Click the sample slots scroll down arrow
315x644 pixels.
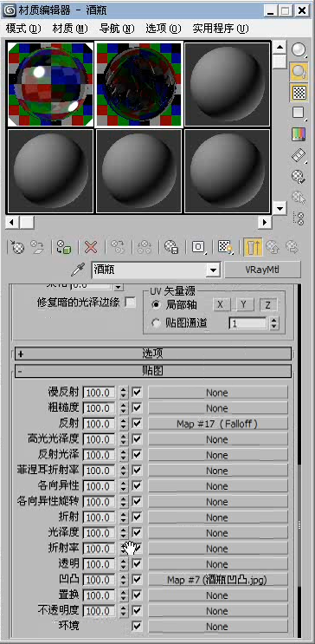(280, 208)
